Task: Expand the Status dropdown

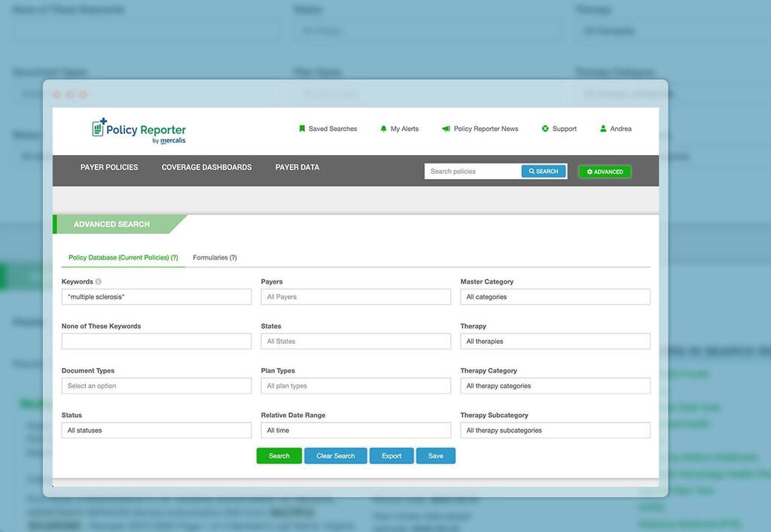Action: pos(156,430)
